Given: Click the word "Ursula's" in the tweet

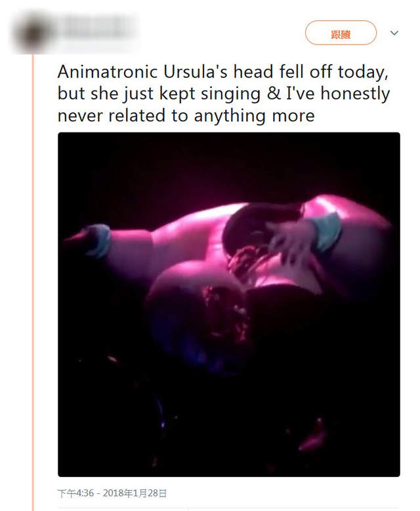Looking at the screenshot, I should [195, 72].
